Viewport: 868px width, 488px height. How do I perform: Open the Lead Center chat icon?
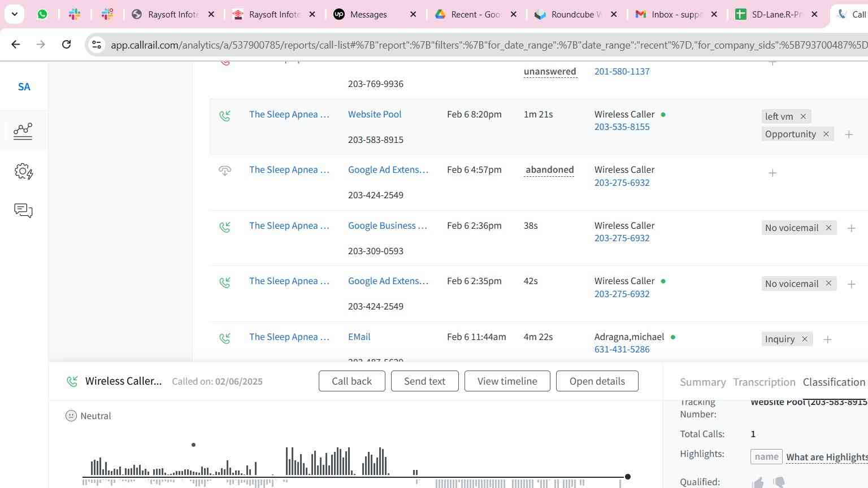tap(23, 211)
